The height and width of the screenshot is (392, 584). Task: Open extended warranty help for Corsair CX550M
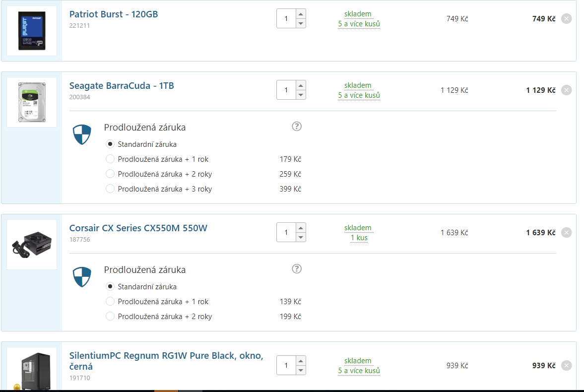[x=297, y=269]
